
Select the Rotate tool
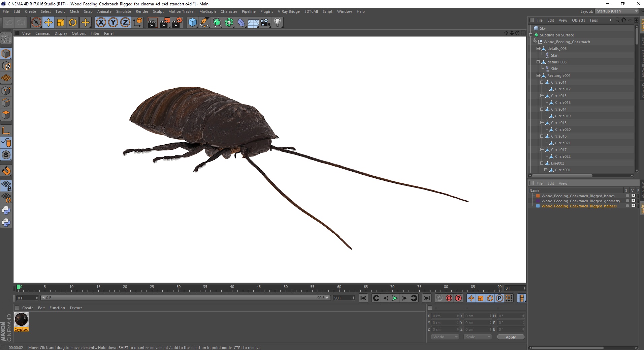73,23
